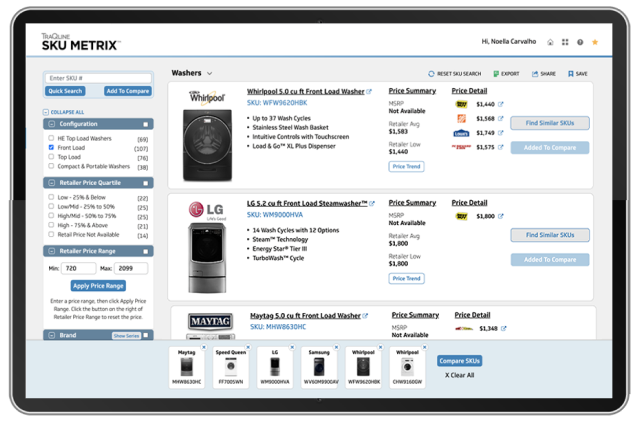
Task: Reset Configuration filter using header square button
Action: tap(146, 124)
